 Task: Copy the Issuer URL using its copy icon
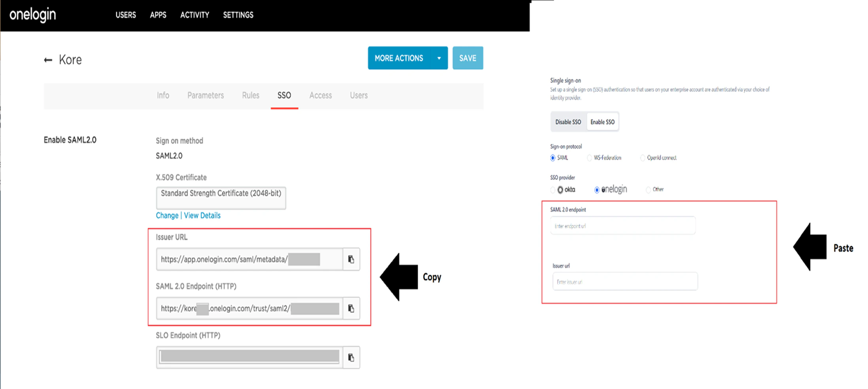coord(351,259)
